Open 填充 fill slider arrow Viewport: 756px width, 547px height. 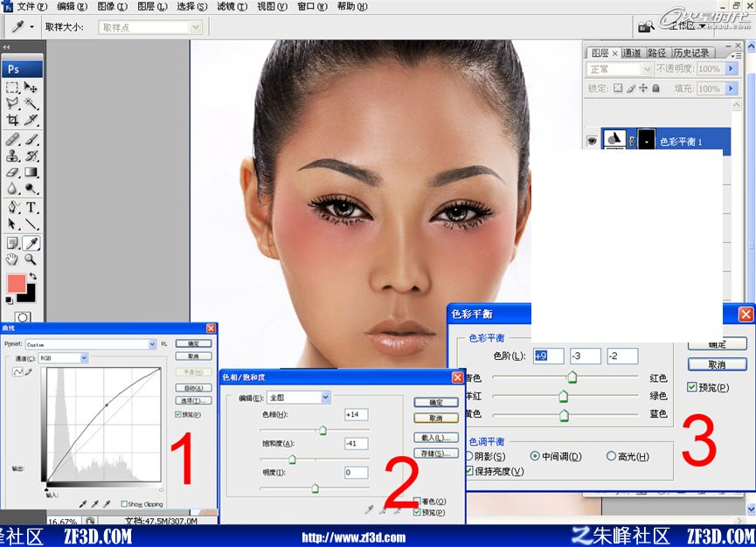point(731,88)
